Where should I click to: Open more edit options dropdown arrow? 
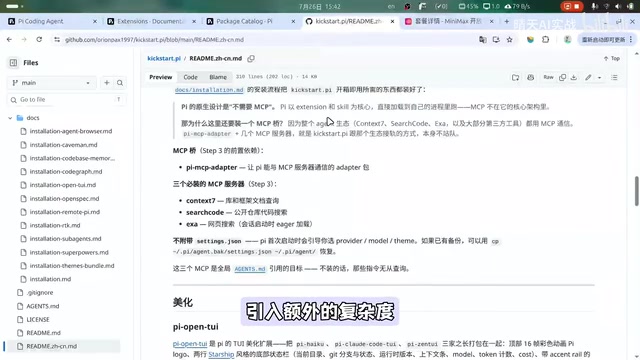point(599,77)
